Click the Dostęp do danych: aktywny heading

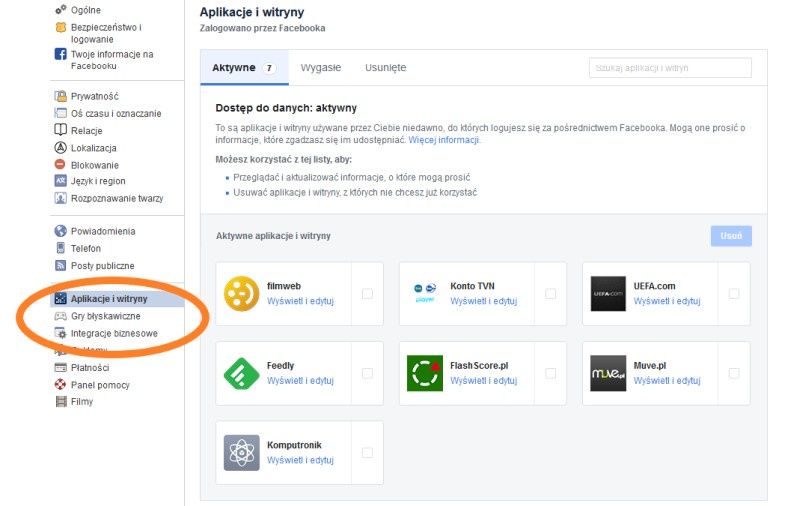coord(286,108)
